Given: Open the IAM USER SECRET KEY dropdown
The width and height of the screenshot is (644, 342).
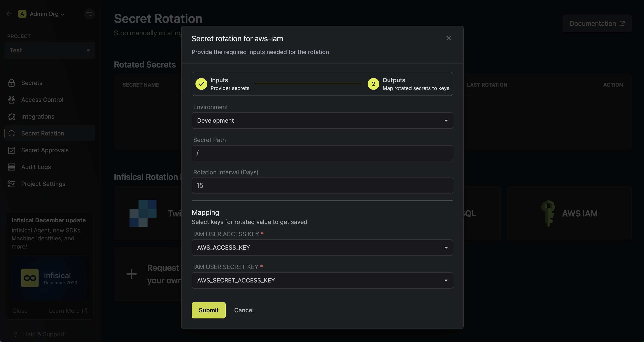Looking at the screenshot, I should [322, 280].
